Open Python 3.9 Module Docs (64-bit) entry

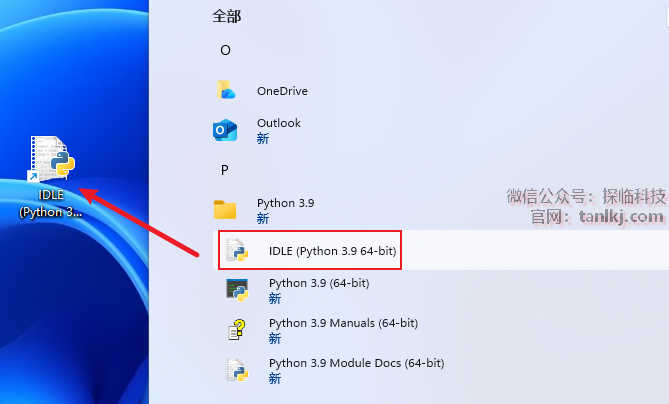point(357,363)
